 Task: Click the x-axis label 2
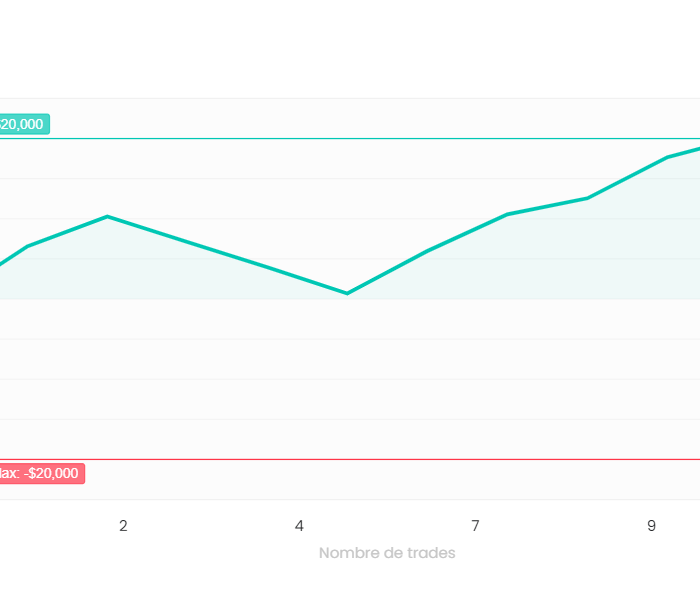(123, 526)
